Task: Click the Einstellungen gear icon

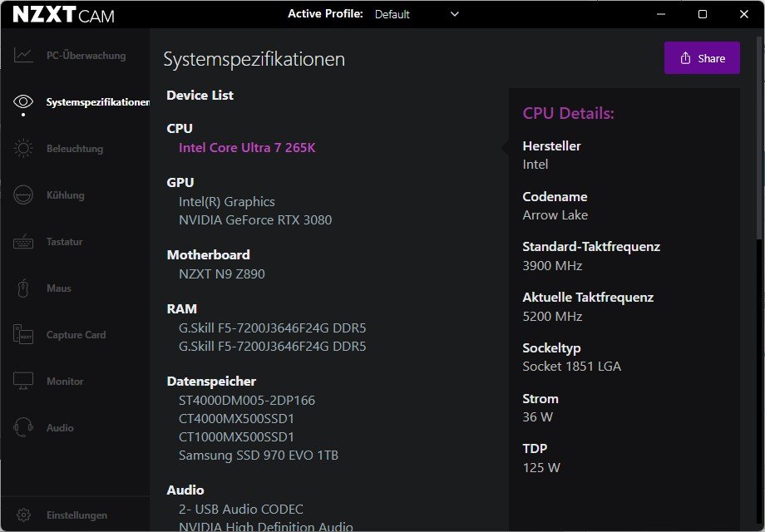Action: [x=23, y=515]
